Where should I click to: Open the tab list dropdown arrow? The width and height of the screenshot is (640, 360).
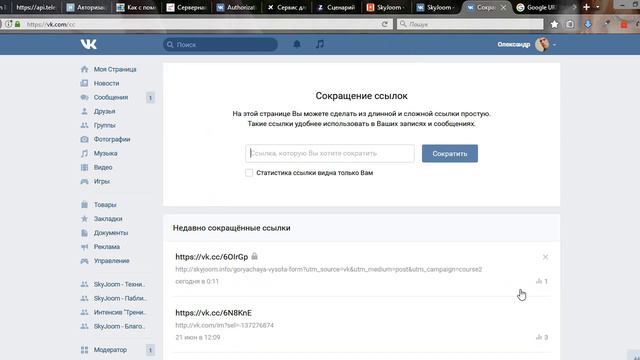[598, 7]
